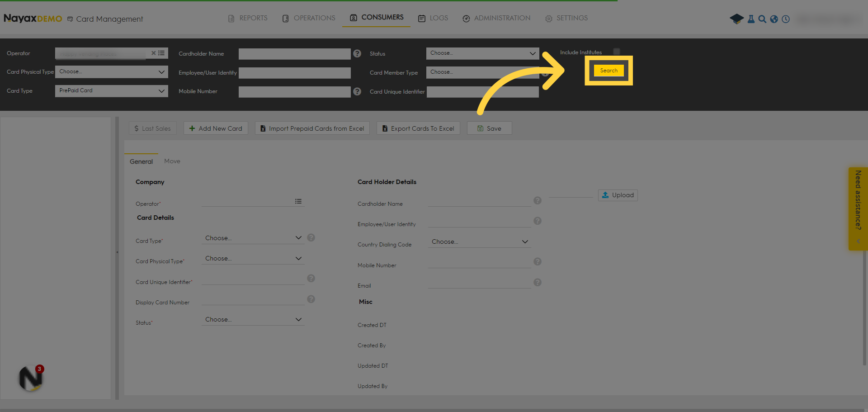Expand Card Type dropdown in Card Details
This screenshot has width=868, height=412.
253,238
